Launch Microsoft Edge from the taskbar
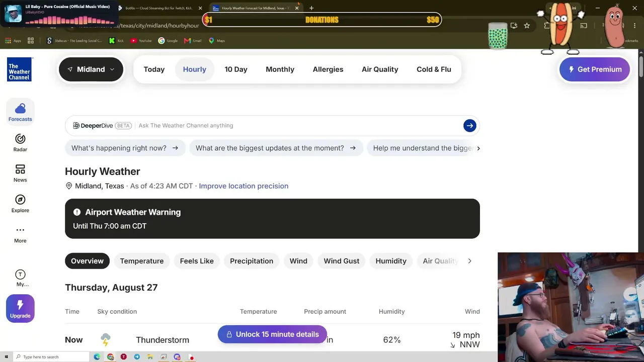Screen dimensions: 644x362 tap(97, 357)
